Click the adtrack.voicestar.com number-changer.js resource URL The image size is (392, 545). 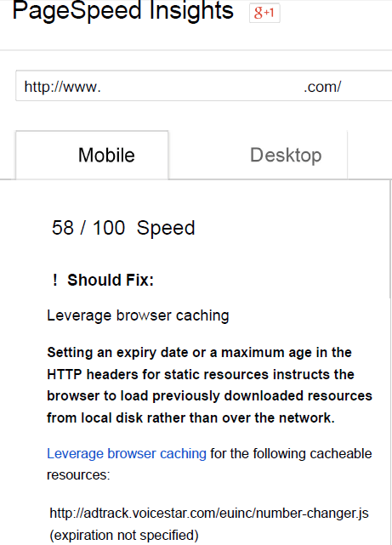(x=209, y=513)
